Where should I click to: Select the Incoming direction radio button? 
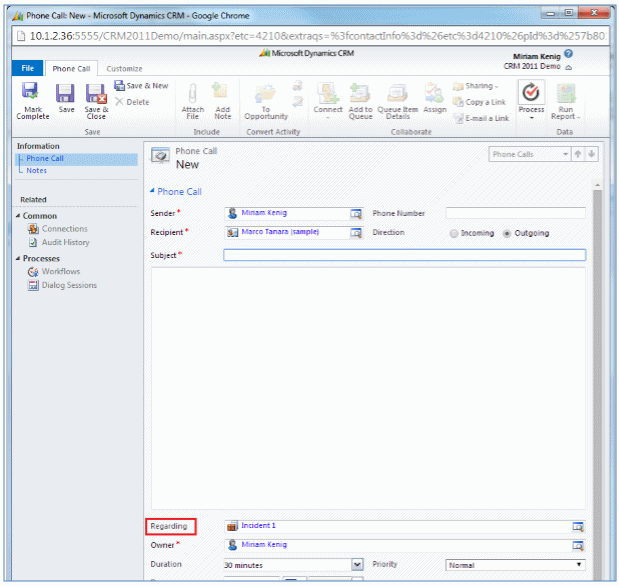pyautogui.click(x=454, y=233)
